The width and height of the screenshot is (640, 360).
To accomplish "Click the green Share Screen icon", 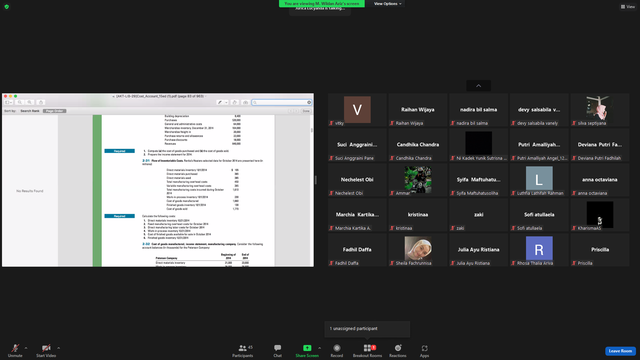I will click(307, 348).
